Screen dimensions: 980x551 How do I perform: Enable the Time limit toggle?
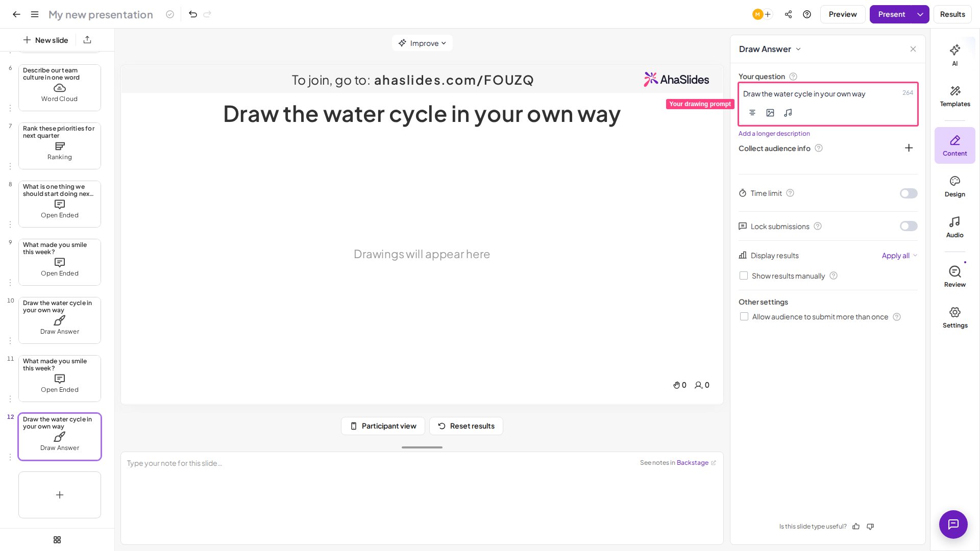[x=909, y=193]
